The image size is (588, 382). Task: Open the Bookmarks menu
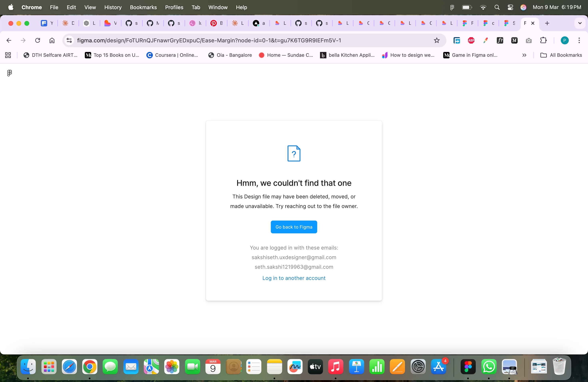[143, 7]
